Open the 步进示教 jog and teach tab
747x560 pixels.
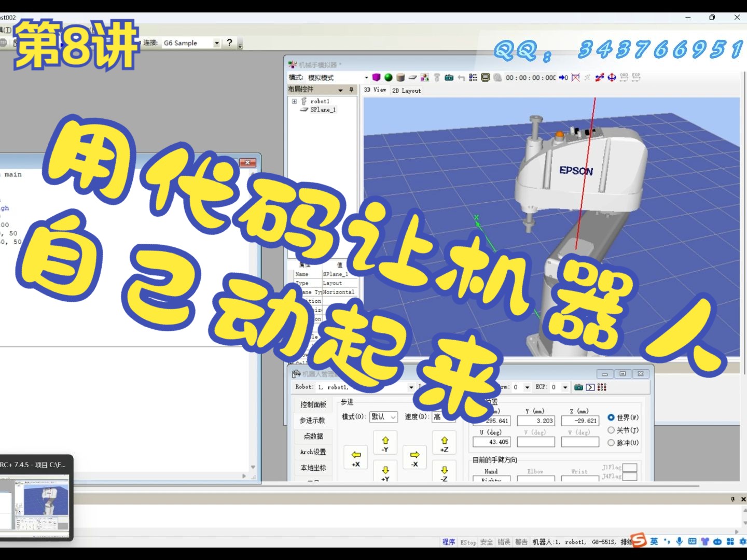click(x=313, y=421)
